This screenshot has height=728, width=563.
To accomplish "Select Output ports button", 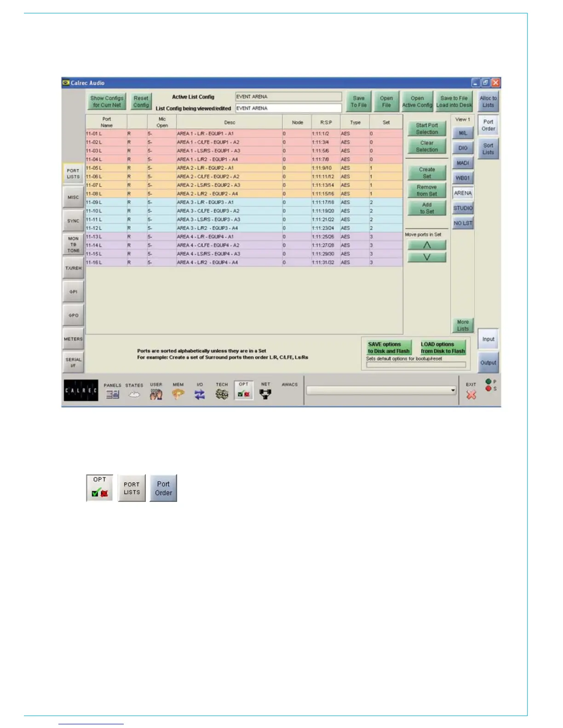I will [x=488, y=363].
